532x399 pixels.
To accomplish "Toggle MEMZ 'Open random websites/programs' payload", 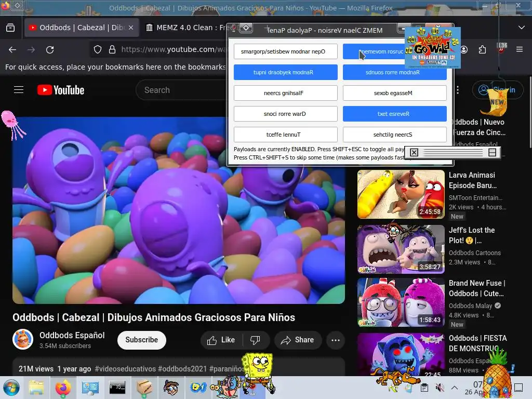I will tap(286, 51).
